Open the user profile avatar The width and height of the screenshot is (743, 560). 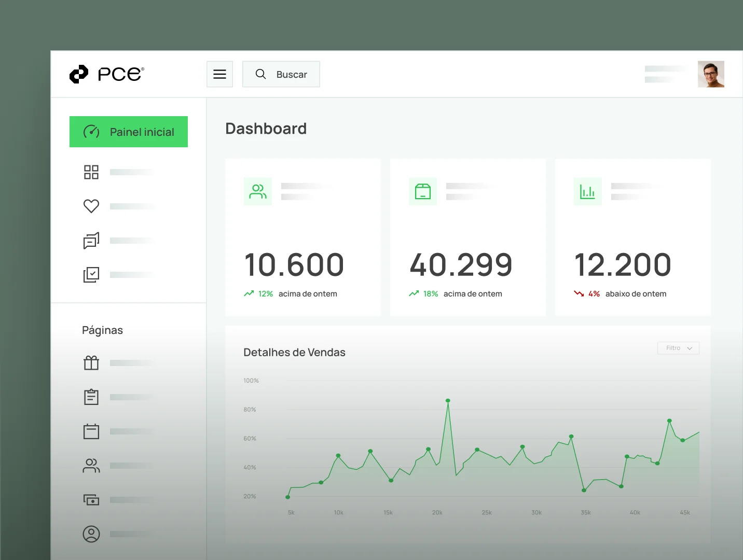tap(711, 74)
